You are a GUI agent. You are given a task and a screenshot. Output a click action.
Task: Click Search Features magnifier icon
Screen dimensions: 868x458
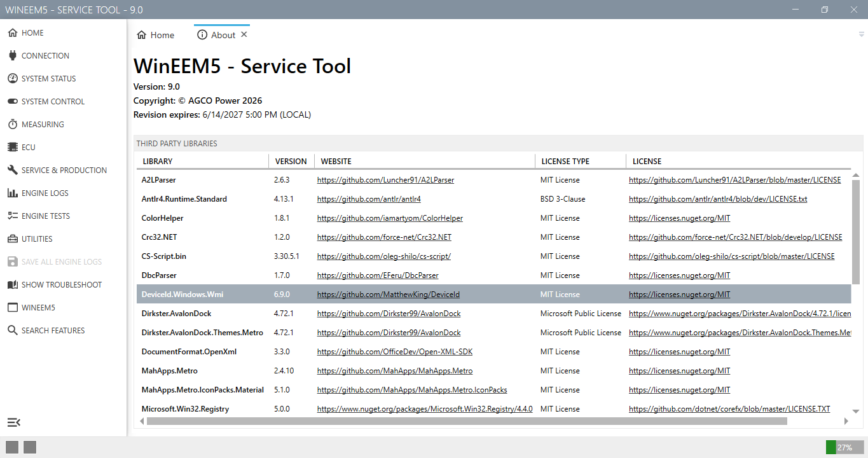(12, 330)
